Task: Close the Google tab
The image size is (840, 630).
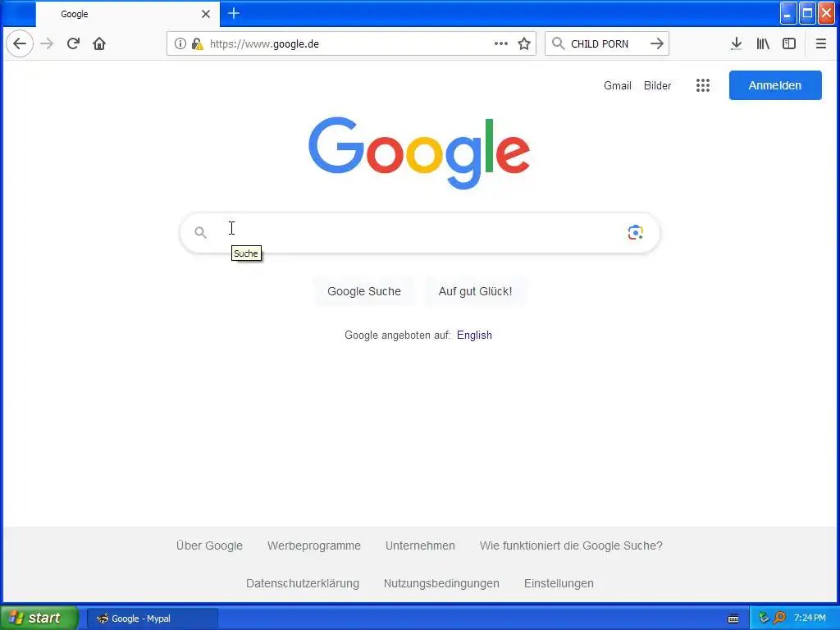Action: (206, 14)
